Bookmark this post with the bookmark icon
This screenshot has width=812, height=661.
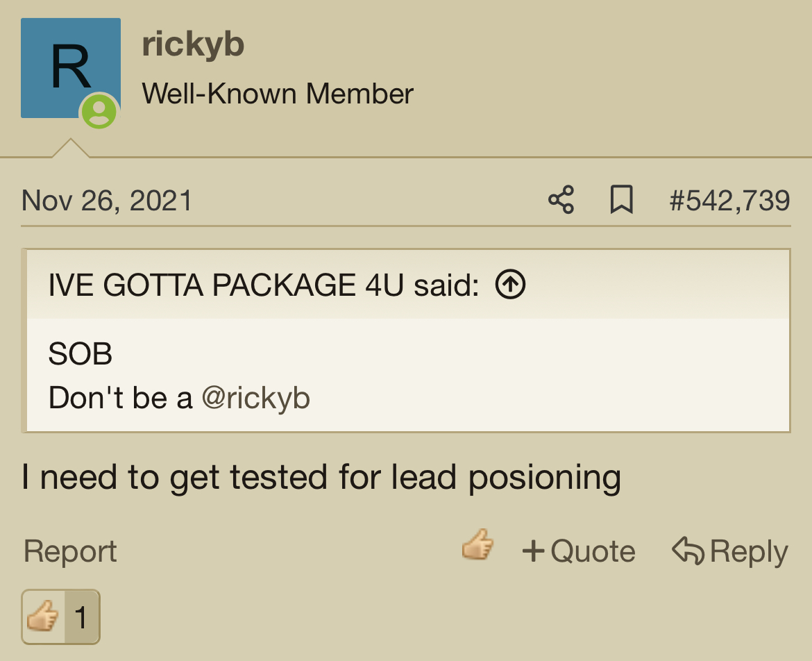tap(621, 199)
